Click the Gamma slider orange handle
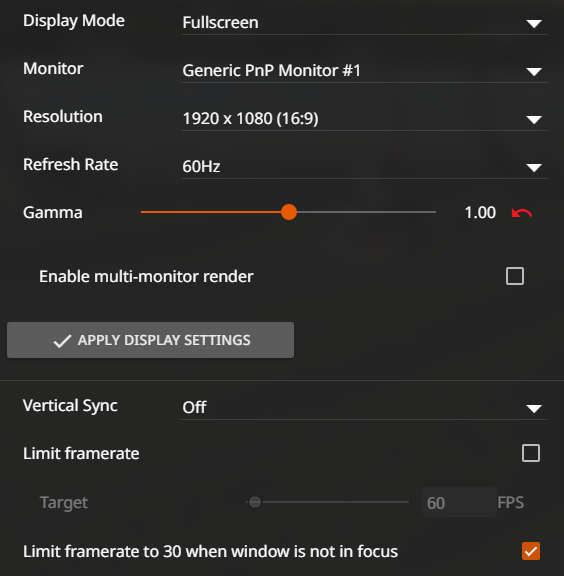Image resolution: width=564 pixels, height=576 pixels. [x=289, y=212]
